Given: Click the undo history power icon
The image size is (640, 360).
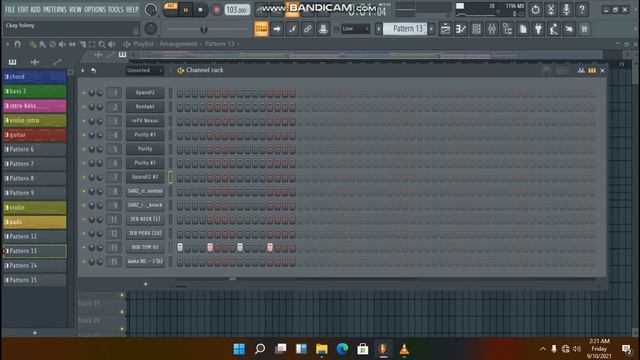Looking at the screenshot, I should (535, 9).
